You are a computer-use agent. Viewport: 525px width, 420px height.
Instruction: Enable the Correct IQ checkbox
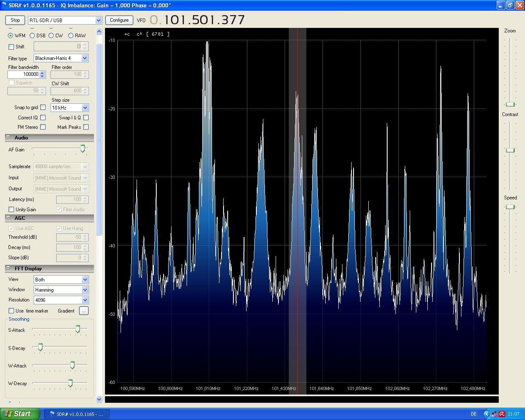coord(43,118)
